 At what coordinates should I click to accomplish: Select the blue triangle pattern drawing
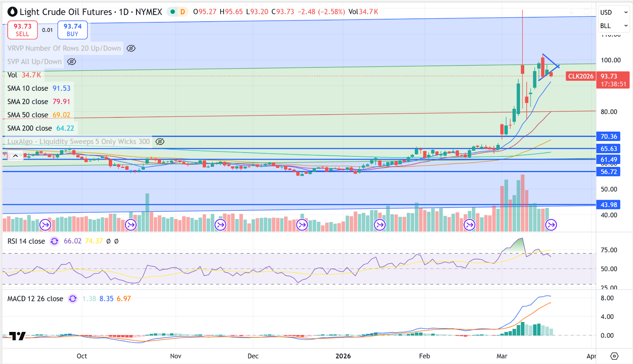click(x=549, y=67)
